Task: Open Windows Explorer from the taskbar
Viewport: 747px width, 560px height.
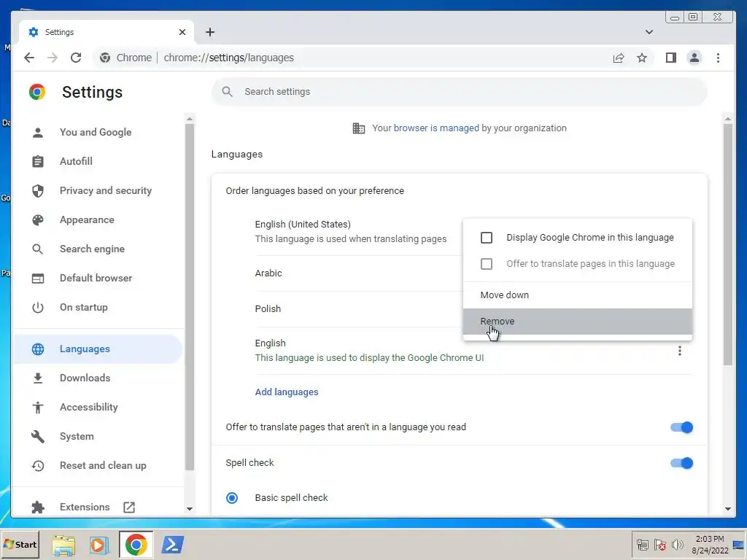Action: (x=63, y=545)
